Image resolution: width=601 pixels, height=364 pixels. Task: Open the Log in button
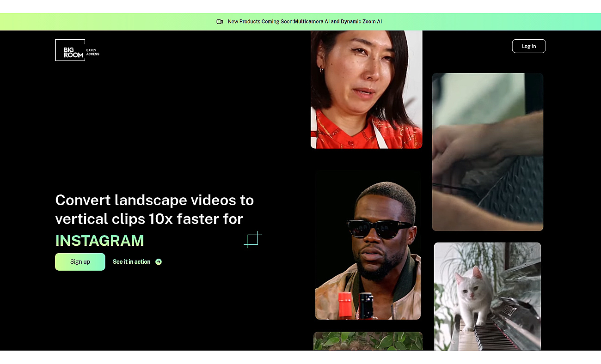(x=529, y=46)
